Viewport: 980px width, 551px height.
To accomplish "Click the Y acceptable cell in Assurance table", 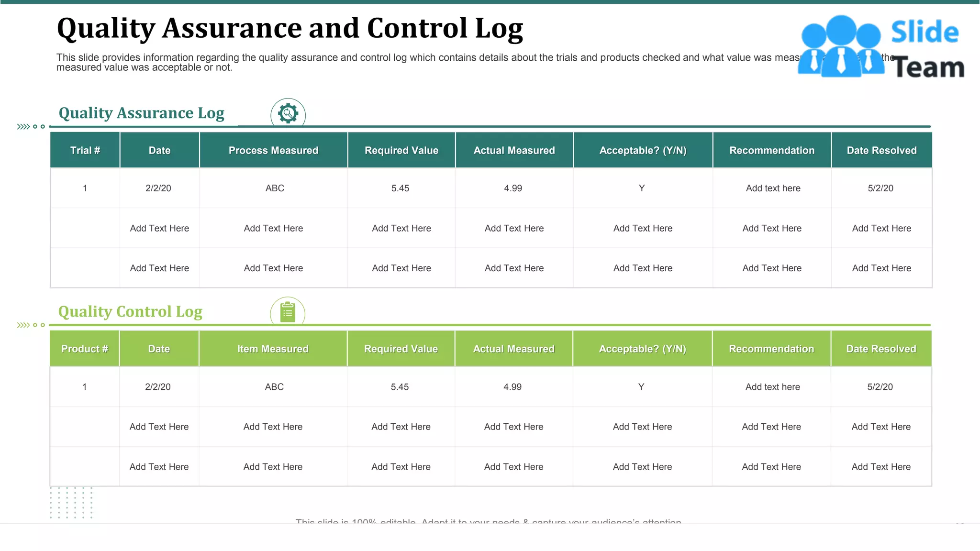I will pyautogui.click(x=642, y=188).
